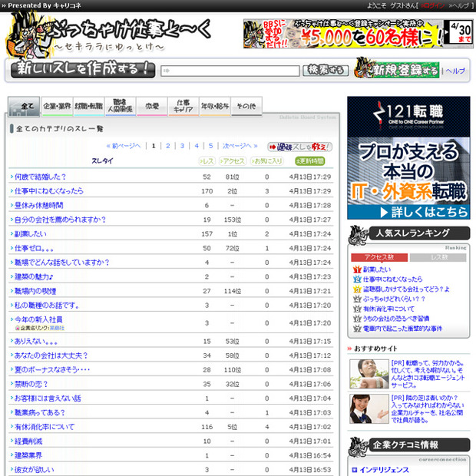This screenshot has width=476, height=476.
Task: Open Presented By キャリコネ link
Action: pos(41,5)
